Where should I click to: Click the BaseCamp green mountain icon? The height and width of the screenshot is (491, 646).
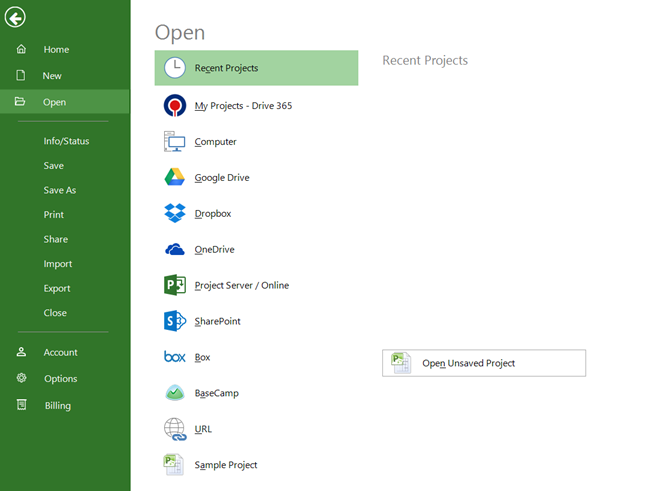(175, 393)
